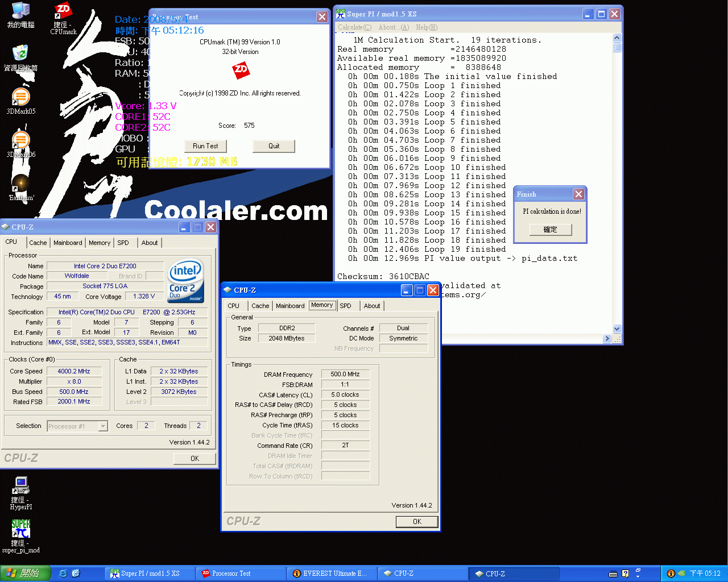
Task: Open the About menu in Super PI
Action: (x=394, y=27)
